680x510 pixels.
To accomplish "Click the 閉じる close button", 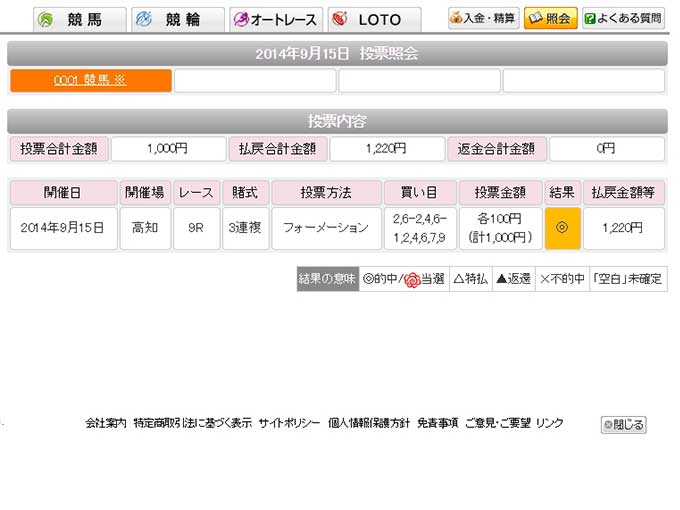I will 624,425.
